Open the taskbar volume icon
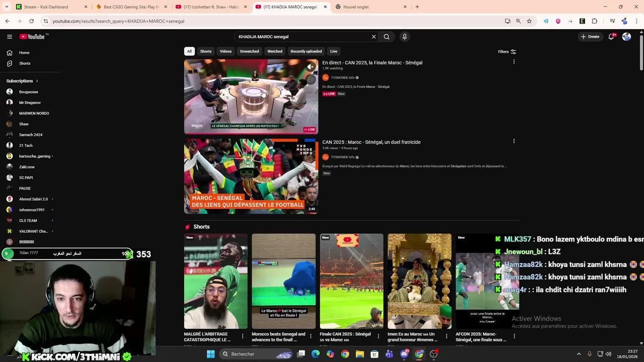Screen dimensions: 644x362 (x=608, y=354)
